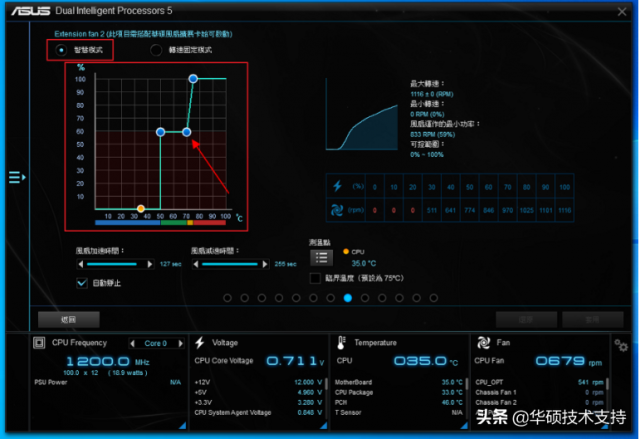Open the settings gear icon
This screenshot has height=439, width=640.
coord(621,346)
